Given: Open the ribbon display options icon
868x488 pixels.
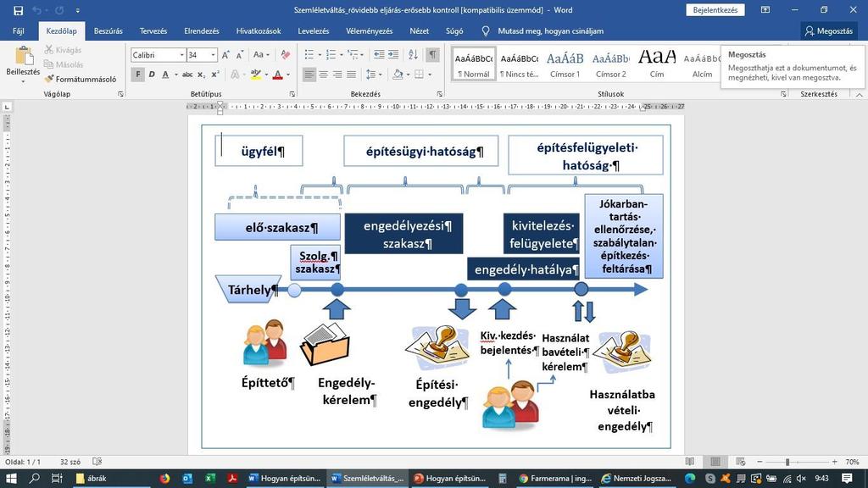Looking at the screenshot, I should [x=765, y=10].
